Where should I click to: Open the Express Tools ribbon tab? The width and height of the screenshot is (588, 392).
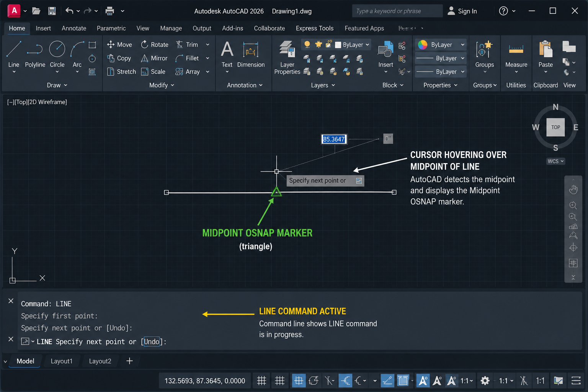(314, 28)
